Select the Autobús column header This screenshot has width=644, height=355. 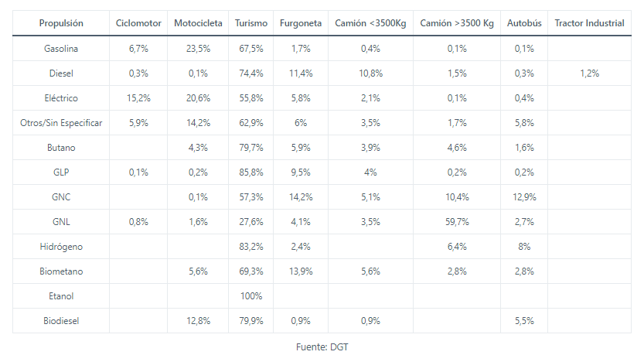click(x=523, y=23)
